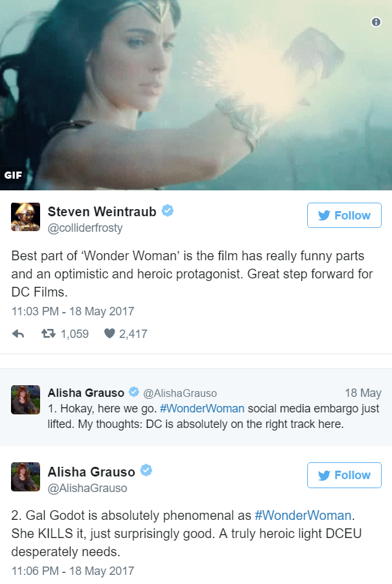The image size is (392, 584).
Task: Follow Alisha Grauso
Action: [x=344, y=475]
